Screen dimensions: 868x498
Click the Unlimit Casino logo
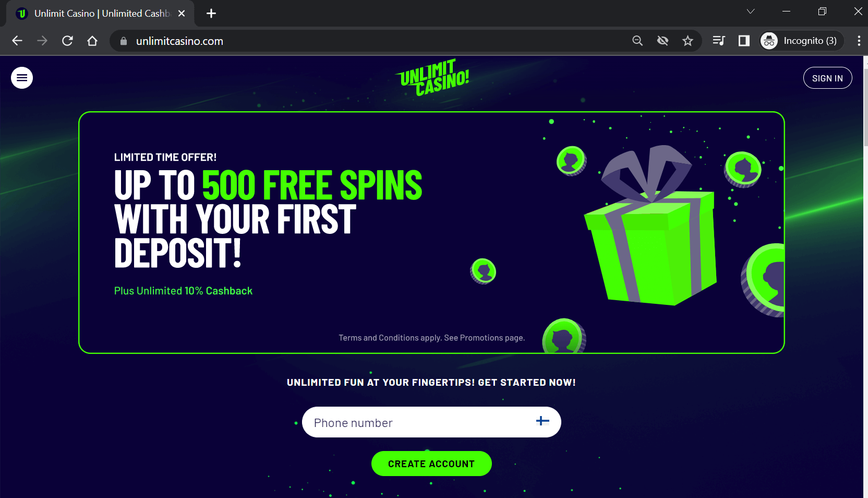coord(432,77)
